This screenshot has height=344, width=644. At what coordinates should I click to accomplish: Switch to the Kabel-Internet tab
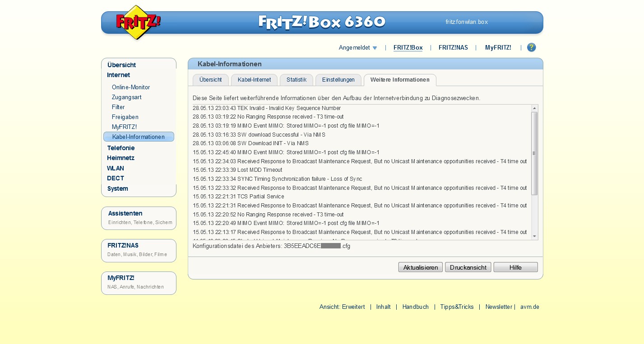pos(255,80)
